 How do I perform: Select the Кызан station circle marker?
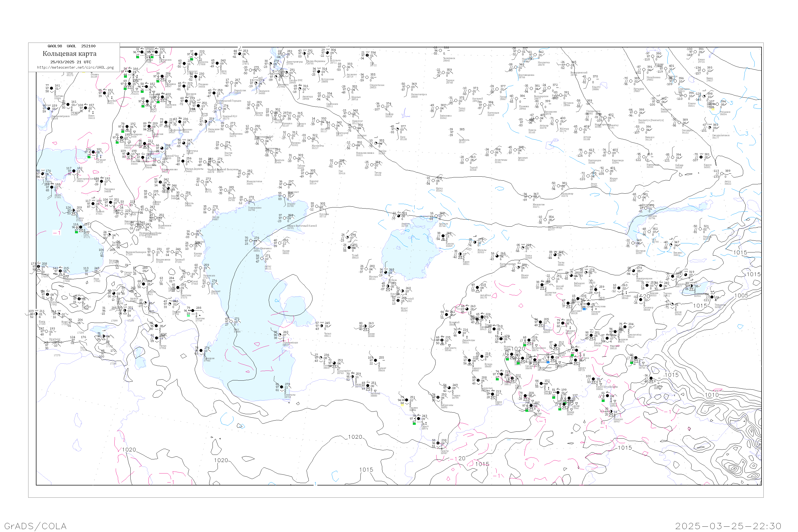[280, 243]
